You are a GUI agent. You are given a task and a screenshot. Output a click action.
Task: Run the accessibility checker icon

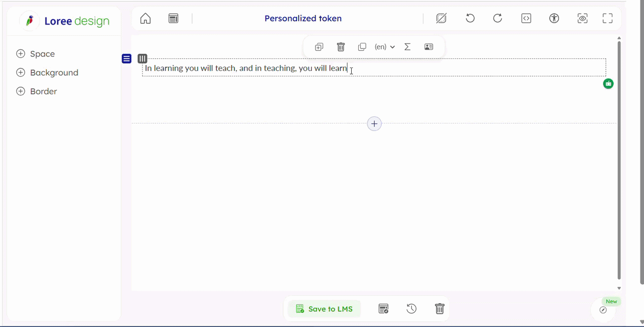(x=554, y=19)
